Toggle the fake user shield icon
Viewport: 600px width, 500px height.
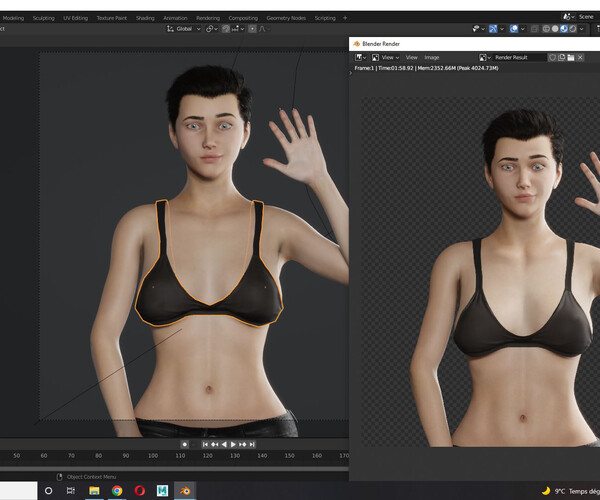click(x=552, y=57)
